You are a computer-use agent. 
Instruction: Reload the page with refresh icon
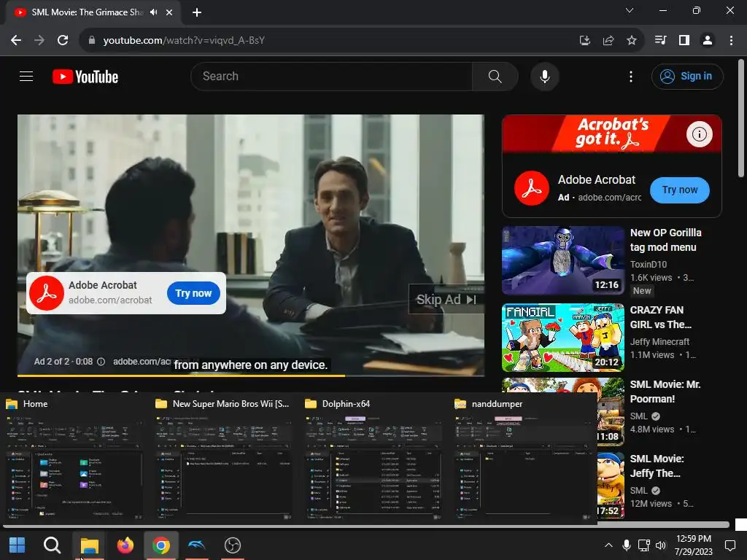click(x=63, y=41)
